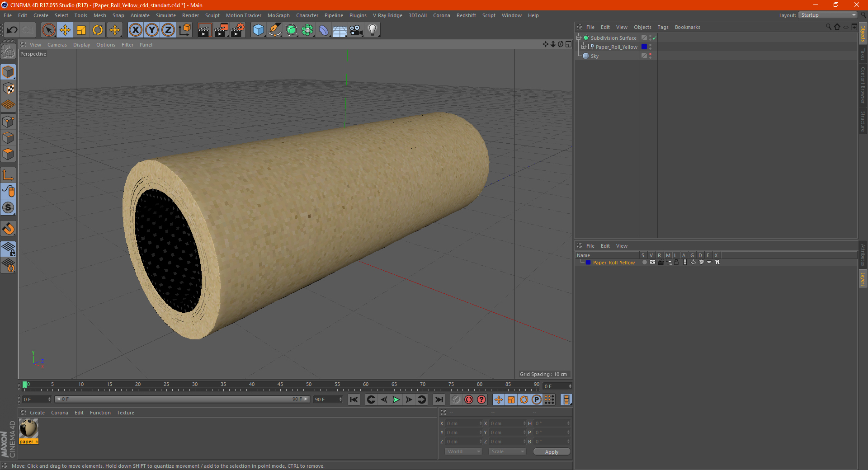868x470 pixels.
Task: Open the Layout Startup dropdown
Action: 828,15
